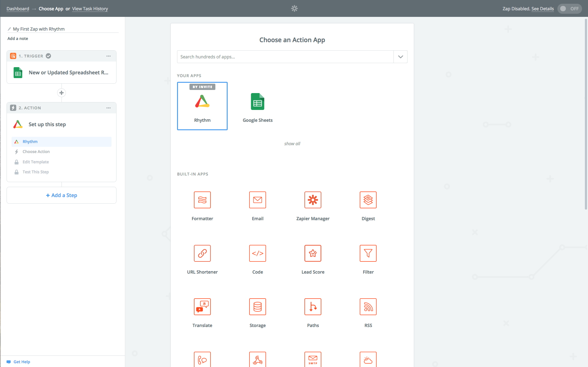Image resolution: width=588 pixels, height=367 pixels.
Task: Click the Get Help chat icon
Action: click(9, 362)
